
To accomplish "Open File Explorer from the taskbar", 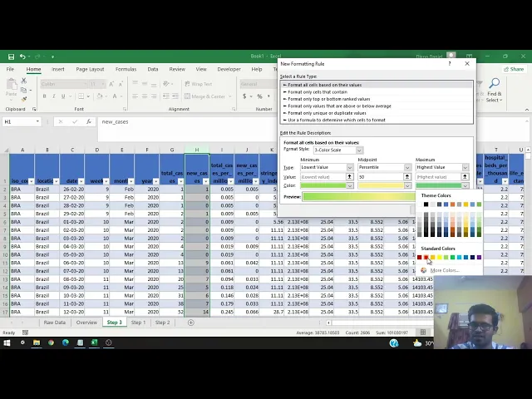I will (37, 342).
